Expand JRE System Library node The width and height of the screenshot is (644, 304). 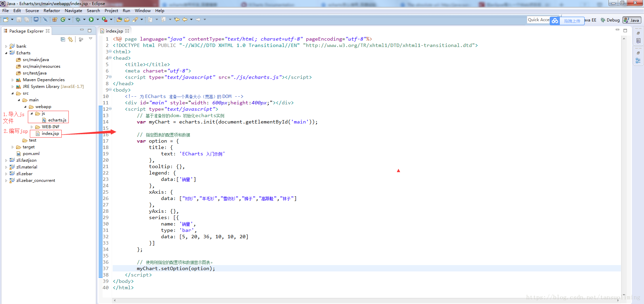12,87
